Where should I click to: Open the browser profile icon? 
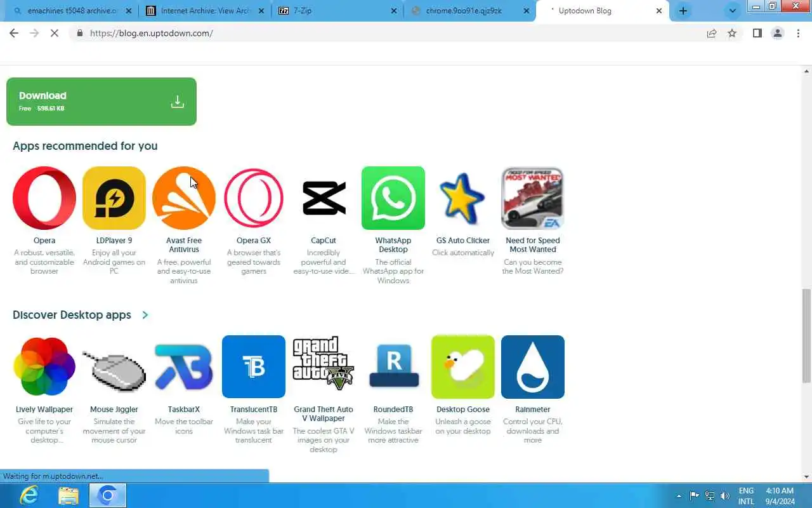[777, 33]
